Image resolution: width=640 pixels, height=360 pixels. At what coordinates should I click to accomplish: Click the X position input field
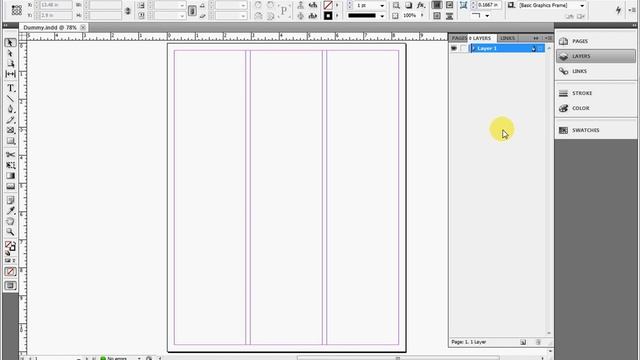click(x=56, y=5)
